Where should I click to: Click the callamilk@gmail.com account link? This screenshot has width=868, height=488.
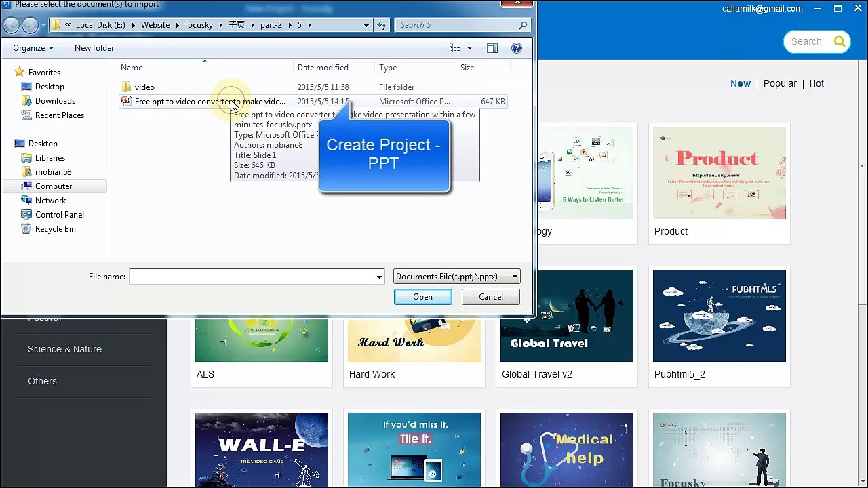coord(762,9)
